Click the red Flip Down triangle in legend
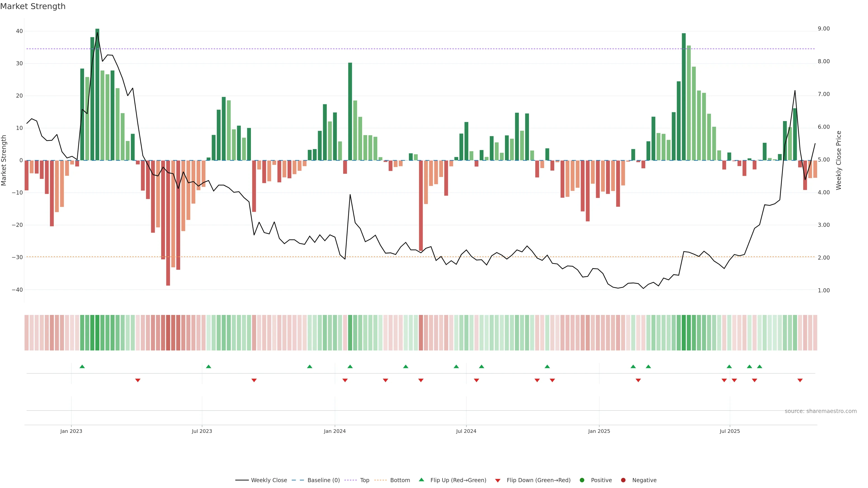 click(498, 480)
